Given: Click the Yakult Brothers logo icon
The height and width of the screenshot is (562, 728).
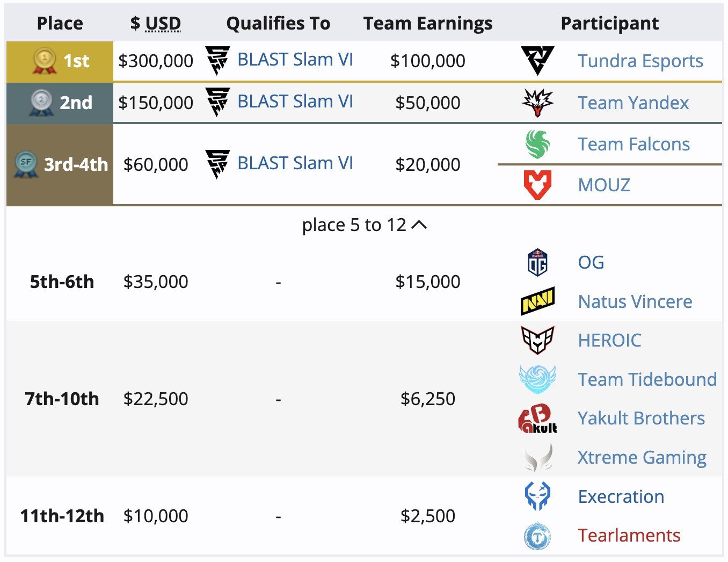Looking at the screenshot, I should click(537, 419).
